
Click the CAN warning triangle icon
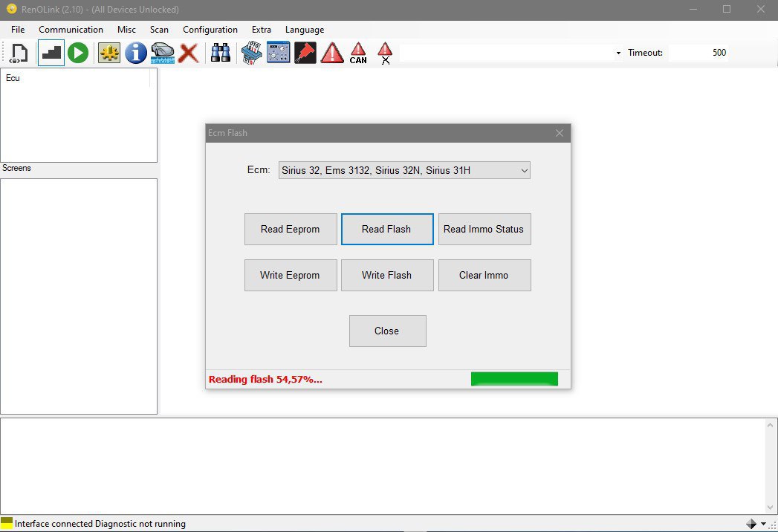(x=358, y=53)
